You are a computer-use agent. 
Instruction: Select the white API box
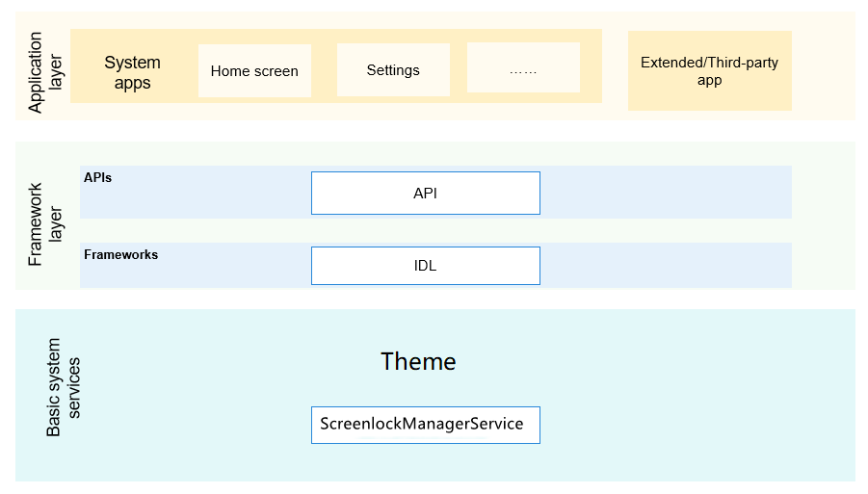[425, 193]
